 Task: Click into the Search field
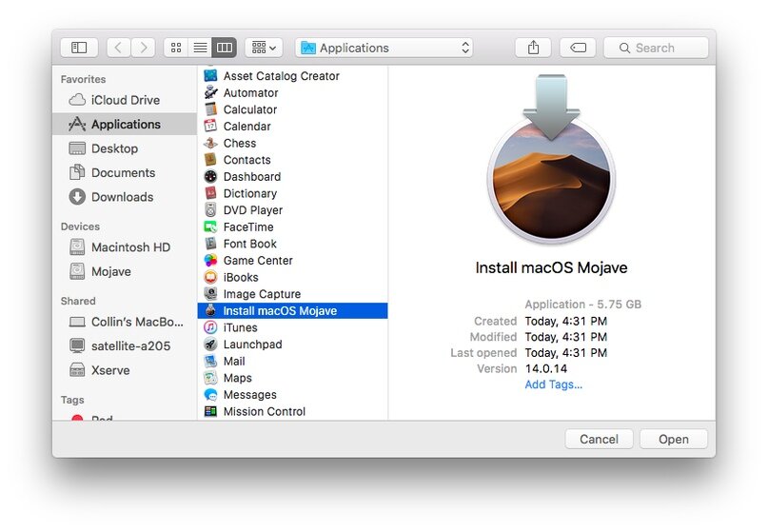point(657,48)
